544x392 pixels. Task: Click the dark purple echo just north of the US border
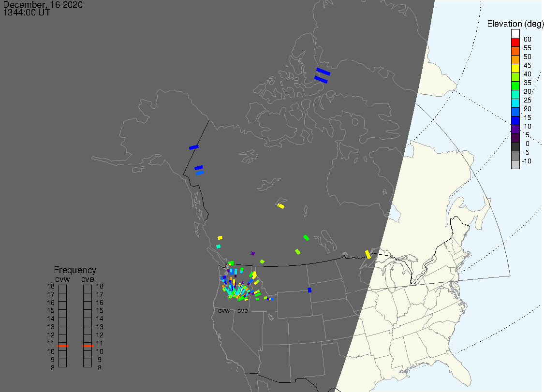(252, 254)
